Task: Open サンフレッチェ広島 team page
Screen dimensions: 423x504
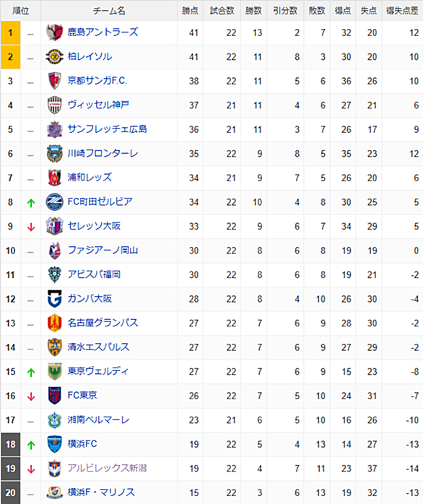Action: point(108,129)
